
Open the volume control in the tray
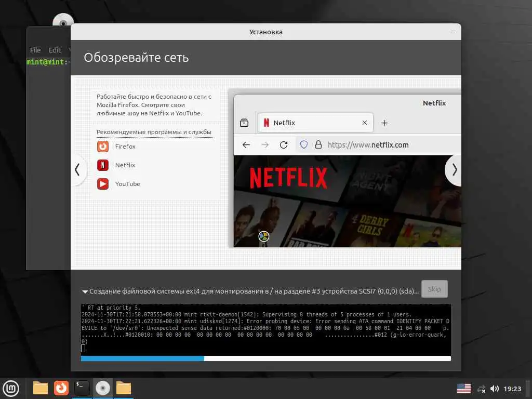click(x=495, y=389)
